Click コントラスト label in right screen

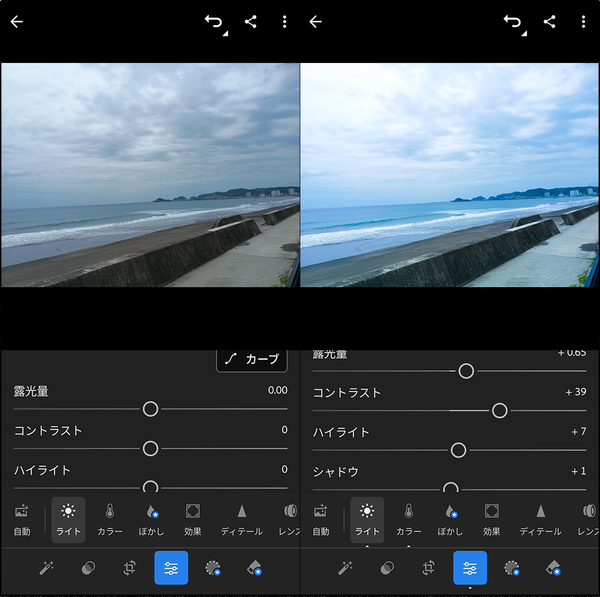tap(347, 393)
